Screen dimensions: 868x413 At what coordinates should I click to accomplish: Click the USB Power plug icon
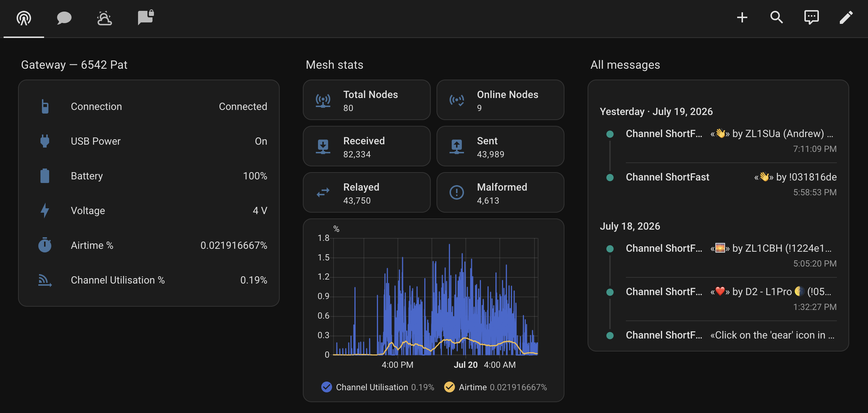pyautogui.click(x=45, y=141)
